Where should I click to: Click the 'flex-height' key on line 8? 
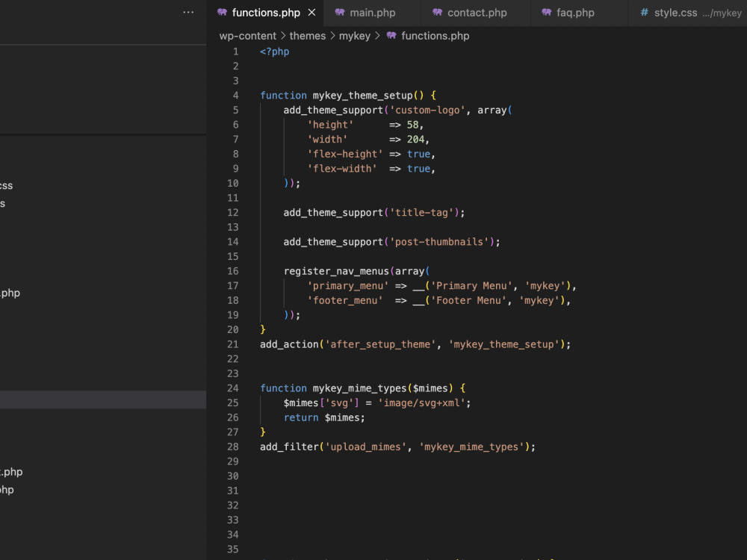[345, 154]
